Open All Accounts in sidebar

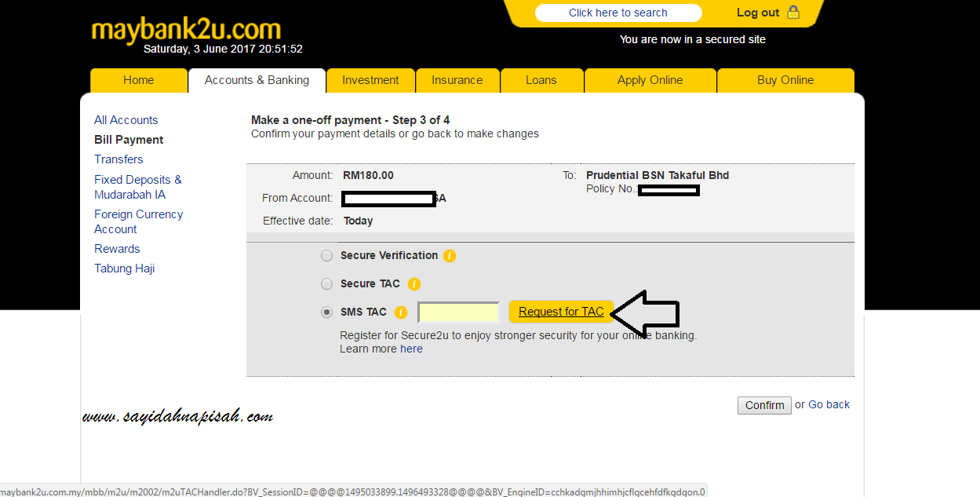click(x=126, y=120)
